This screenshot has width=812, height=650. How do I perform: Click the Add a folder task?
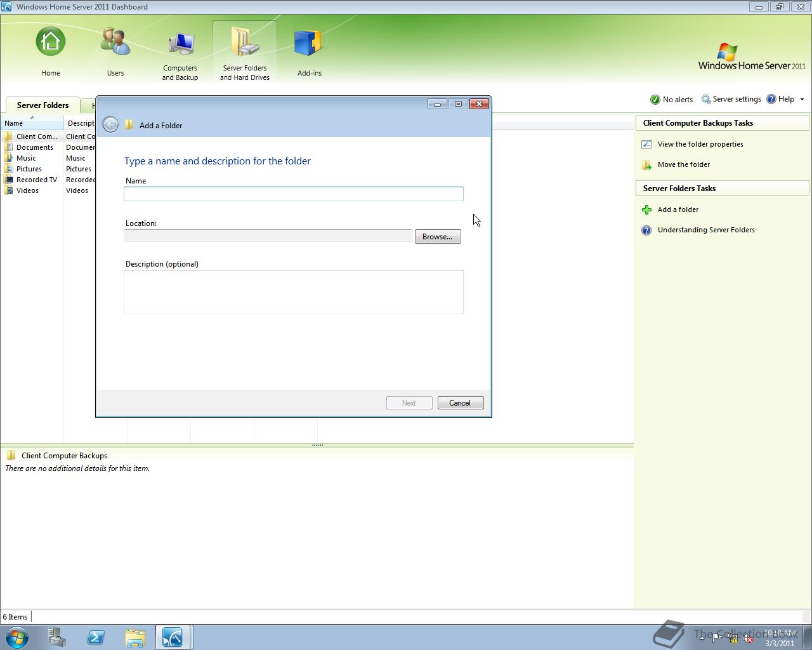coord(678,209)
